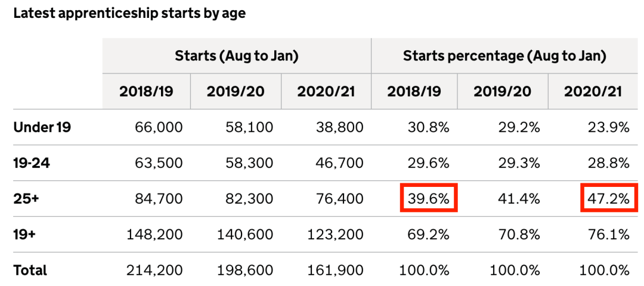Click the 'Total' row label

click(30, 270)
